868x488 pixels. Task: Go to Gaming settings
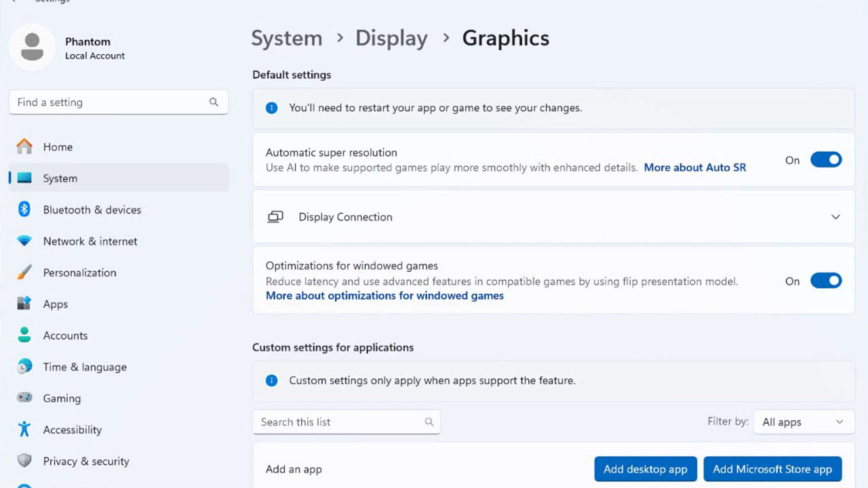tap(119, 398)
